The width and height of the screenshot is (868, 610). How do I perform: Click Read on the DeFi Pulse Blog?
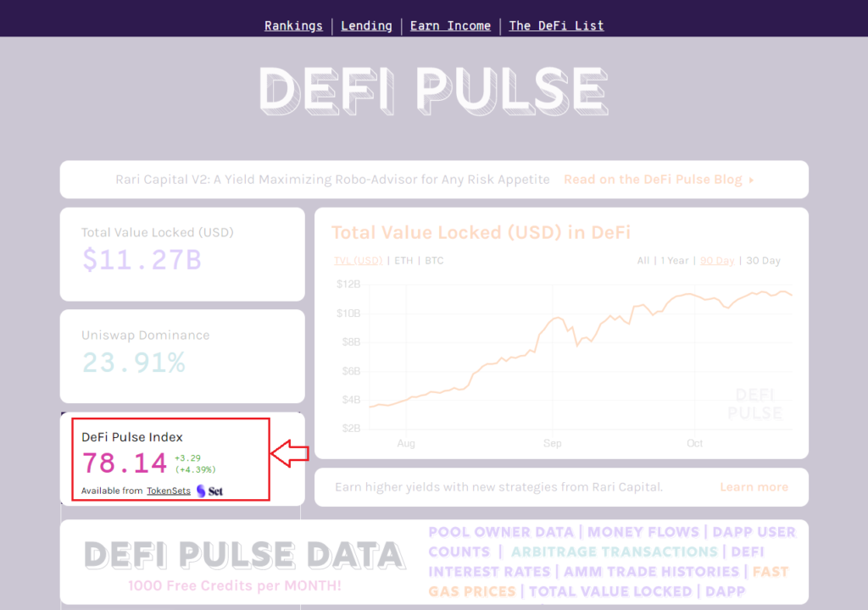click(656, 179)
